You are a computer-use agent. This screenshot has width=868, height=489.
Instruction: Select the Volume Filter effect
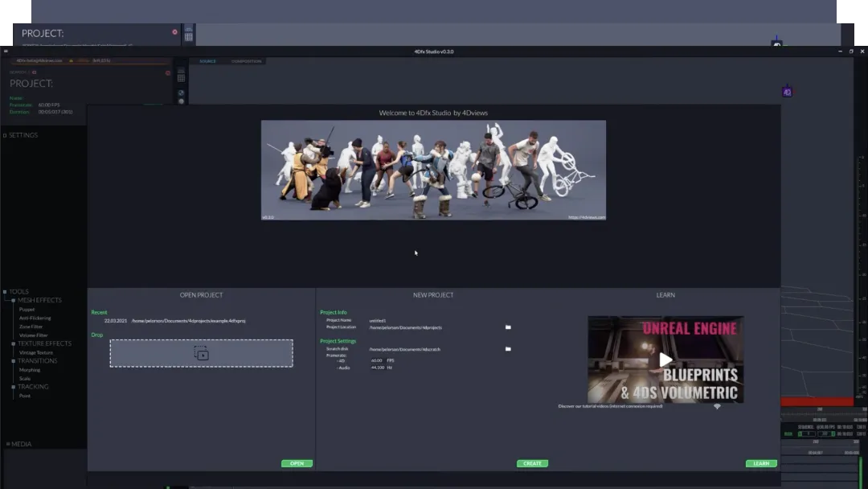click(33, 335)
